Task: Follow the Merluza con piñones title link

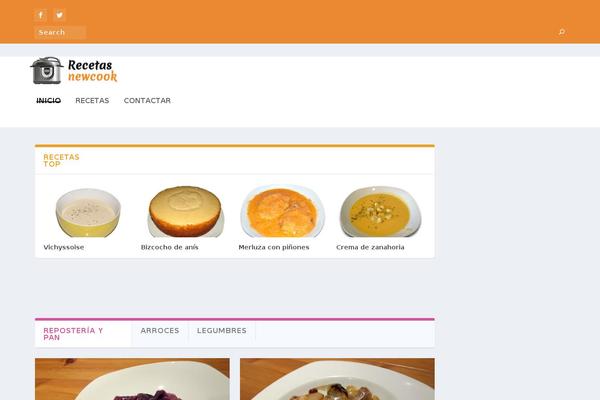Action: (274, 247)
